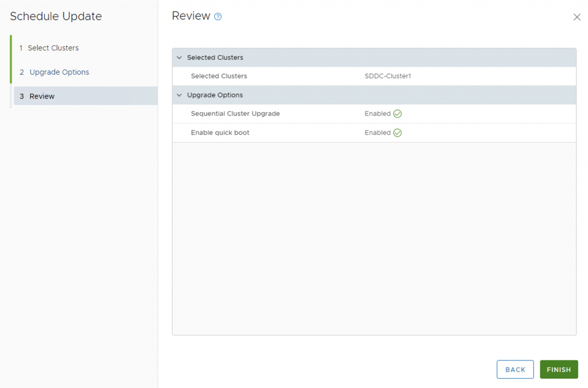The image size is (588, 388).
Task: Click green checkmark for Enable quick boot
Action: tap(397, 133)
